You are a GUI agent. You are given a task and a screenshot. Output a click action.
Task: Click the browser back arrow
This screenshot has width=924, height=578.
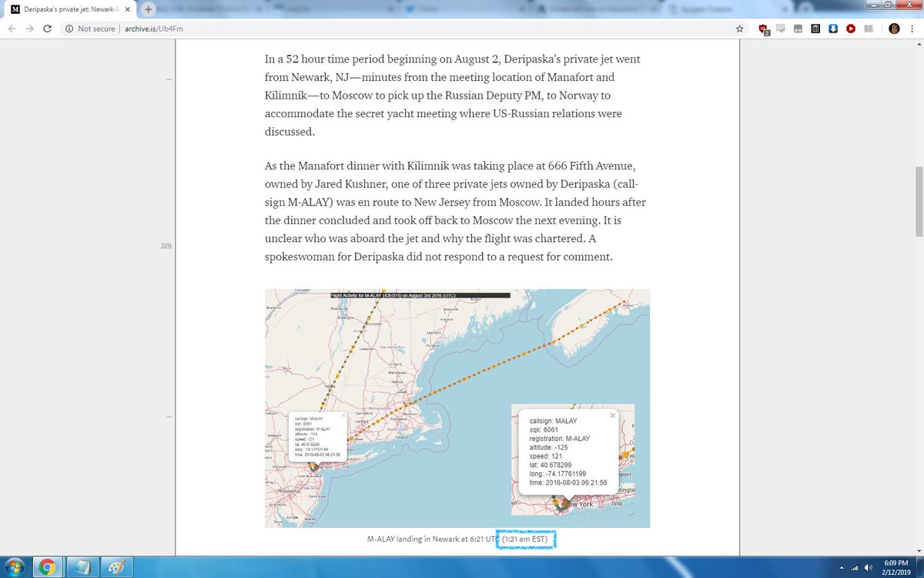(x=13, y=29)
